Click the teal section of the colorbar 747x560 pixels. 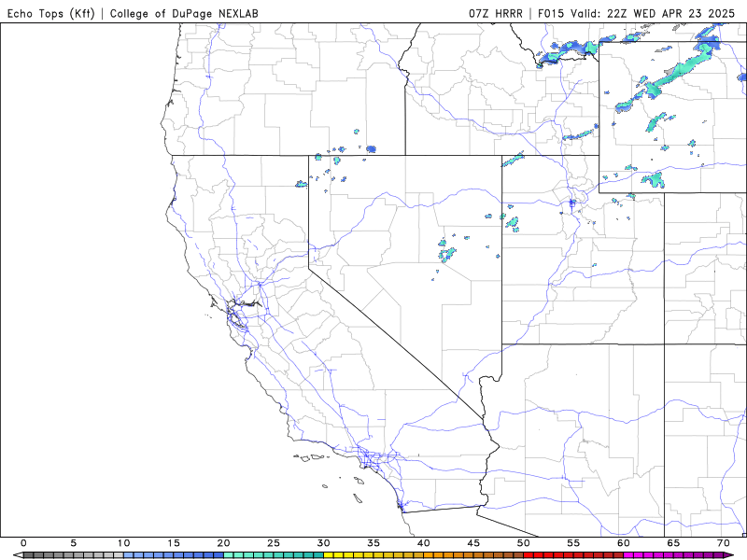(x=274, y=555)
